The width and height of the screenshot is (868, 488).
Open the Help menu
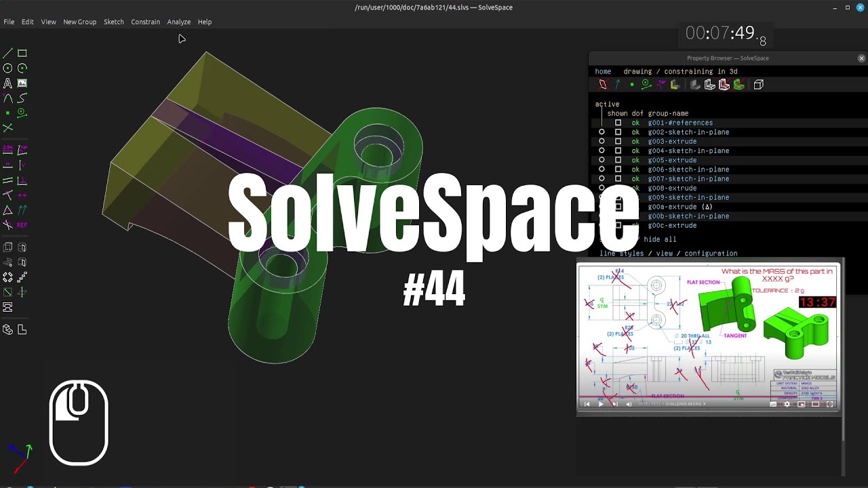pyautogui.click(x=205, y=22)
